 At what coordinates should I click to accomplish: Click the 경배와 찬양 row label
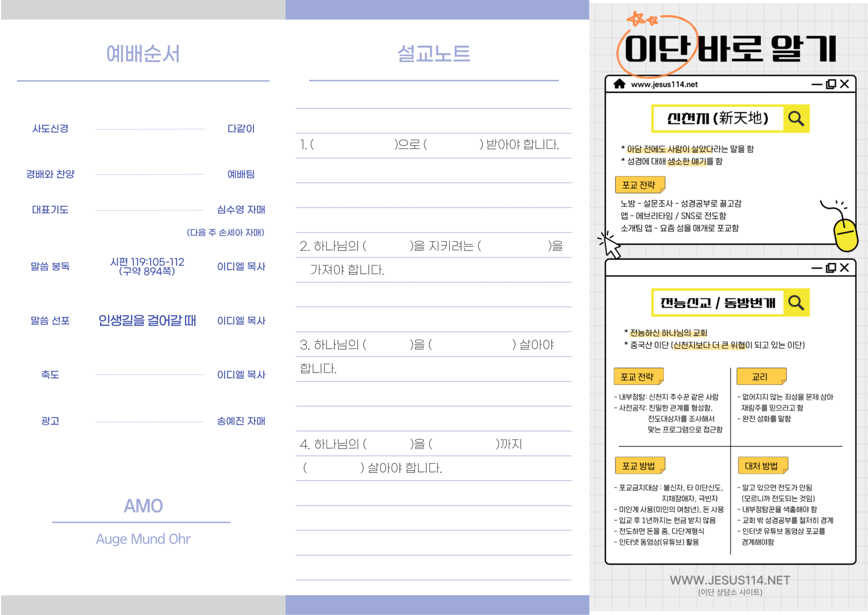[50, 174]
